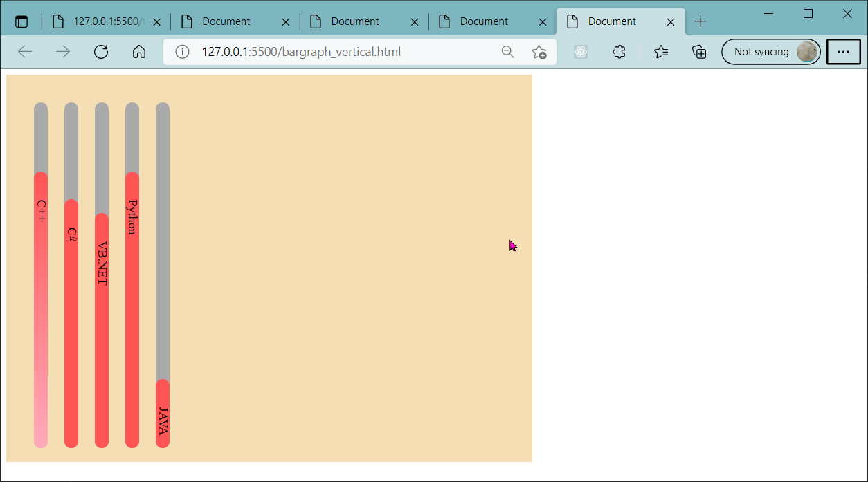Maximize the browser window
Screen dimensions: 868x482
pos(808,14)
